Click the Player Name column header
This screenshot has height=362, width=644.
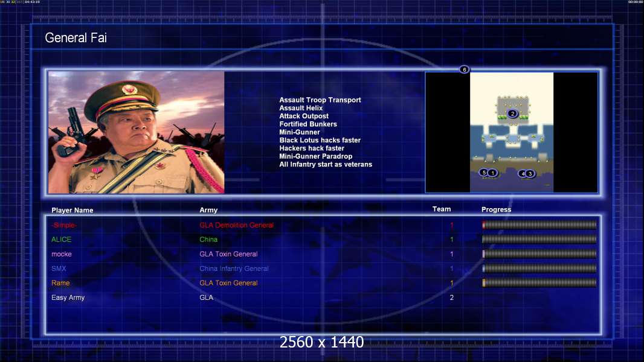point(72,211)
